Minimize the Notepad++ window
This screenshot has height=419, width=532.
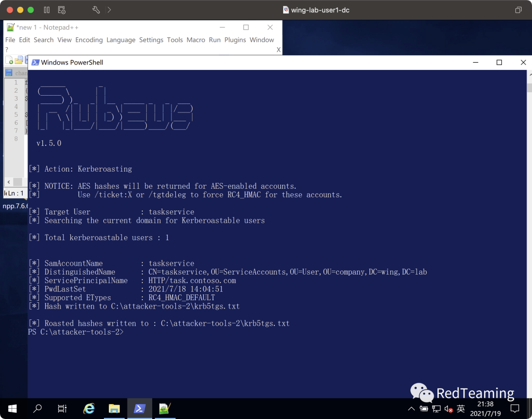click(x=222, y=27)
